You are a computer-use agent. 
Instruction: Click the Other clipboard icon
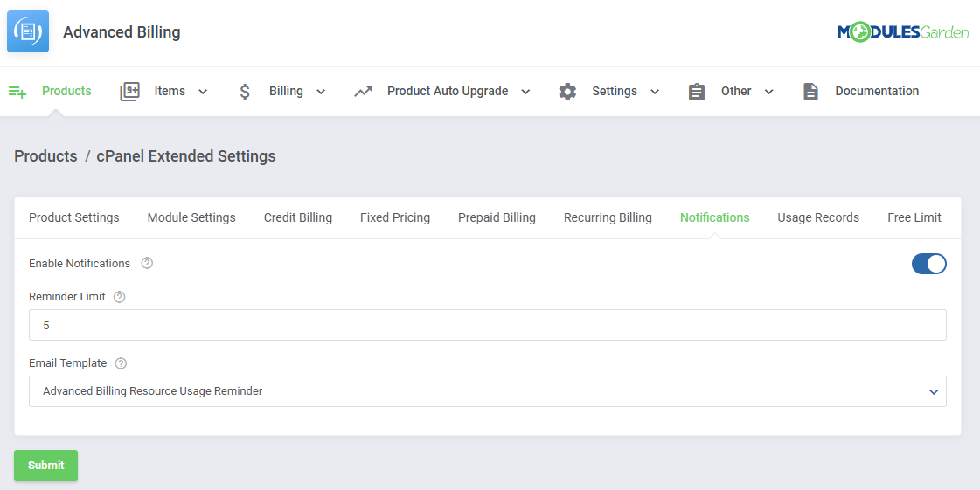696,92
